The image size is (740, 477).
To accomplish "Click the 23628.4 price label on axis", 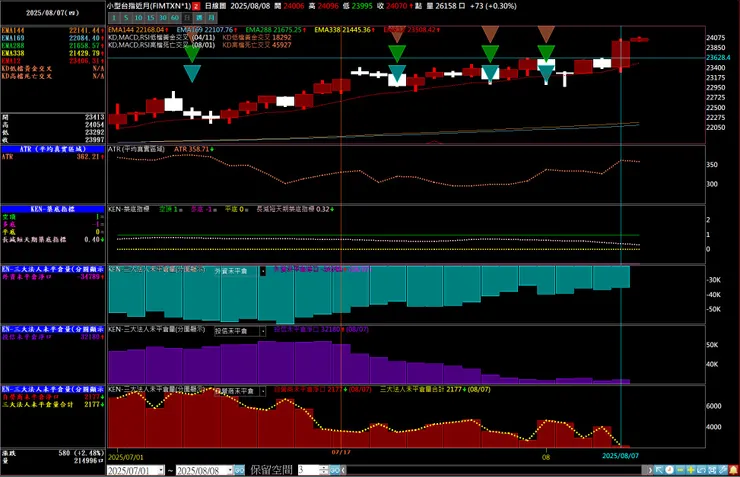I will click(x=718, y=58).
